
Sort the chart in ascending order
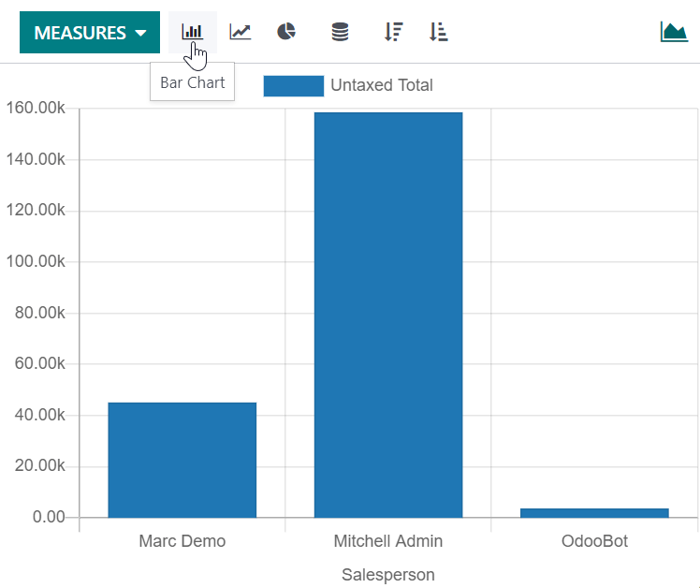tap(438, 32)
